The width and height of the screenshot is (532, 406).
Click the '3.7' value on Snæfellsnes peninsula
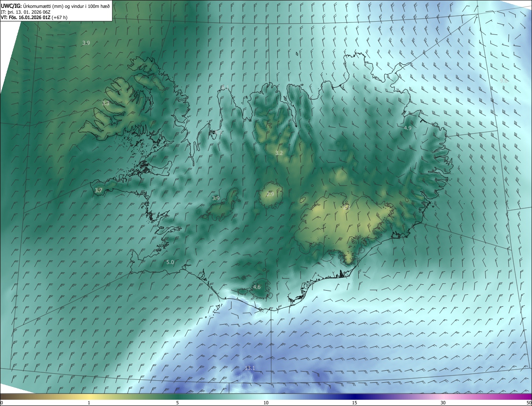coord(99,191)
